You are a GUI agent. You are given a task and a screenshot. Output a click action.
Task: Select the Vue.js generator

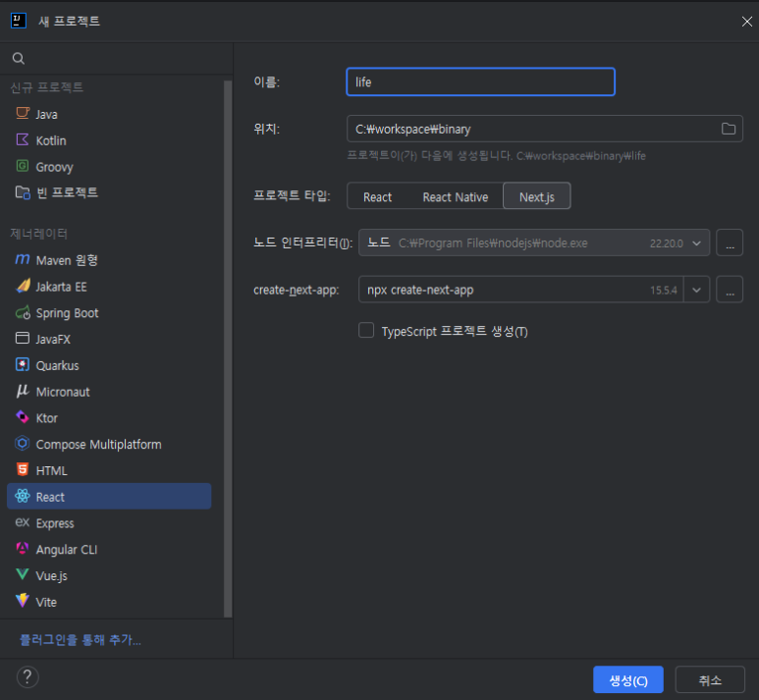(109, 575)
